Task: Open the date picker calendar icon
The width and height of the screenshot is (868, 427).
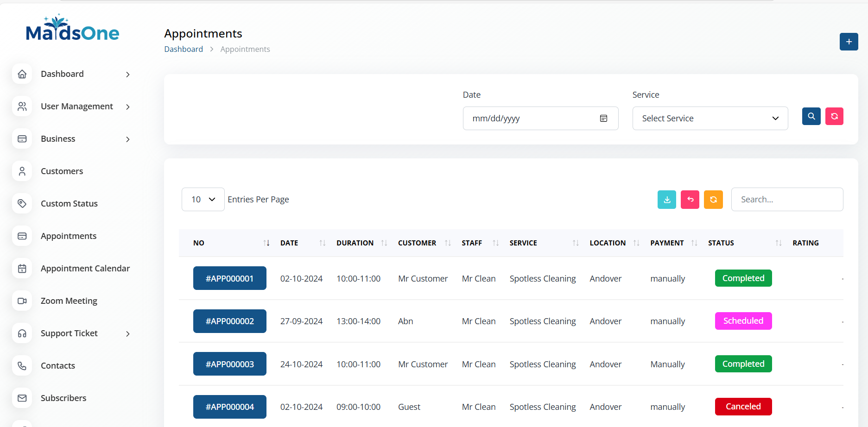Action: (x=603, y=119)
